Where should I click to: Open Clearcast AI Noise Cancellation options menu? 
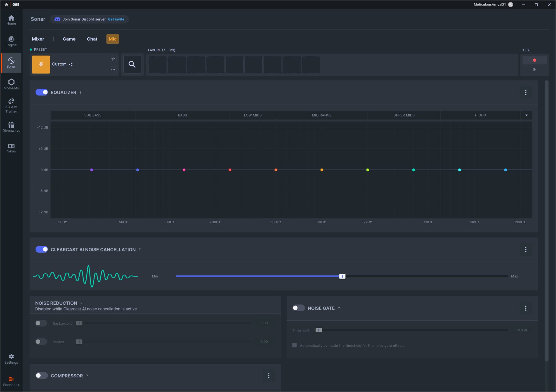point(526,250)
